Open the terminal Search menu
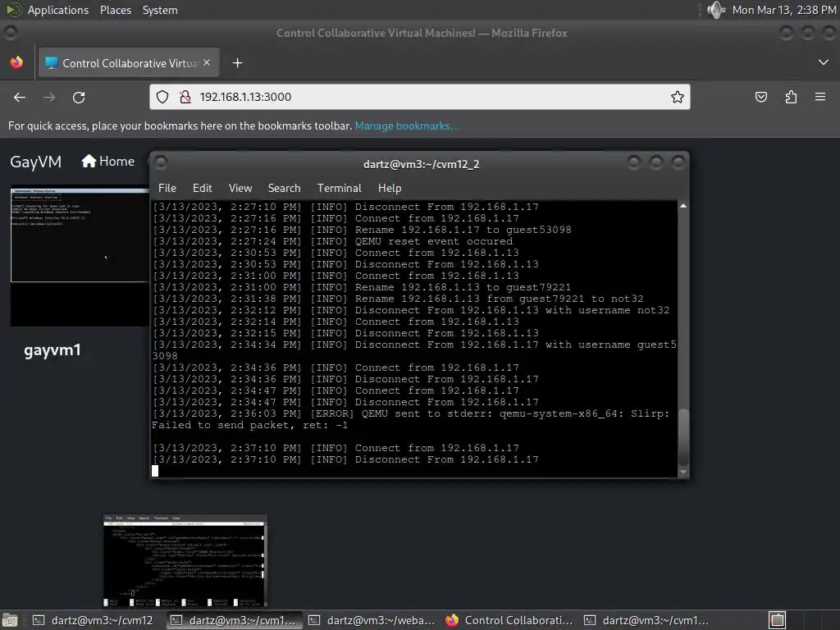This screenshot has width=840, height=630. click(x=284, y=188)
